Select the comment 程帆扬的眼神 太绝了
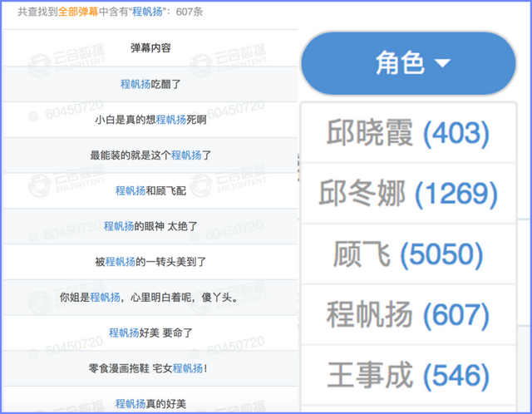Screen dimensions: 532x414 tap(150, 226)
